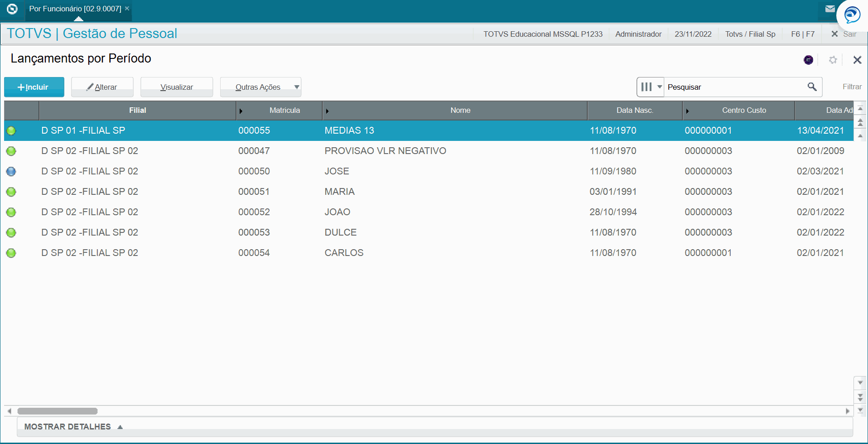This screenshot has height=444, width=868.
Task: Click page-up double arrow in grid scrollbar
Action: coord(860,122)
